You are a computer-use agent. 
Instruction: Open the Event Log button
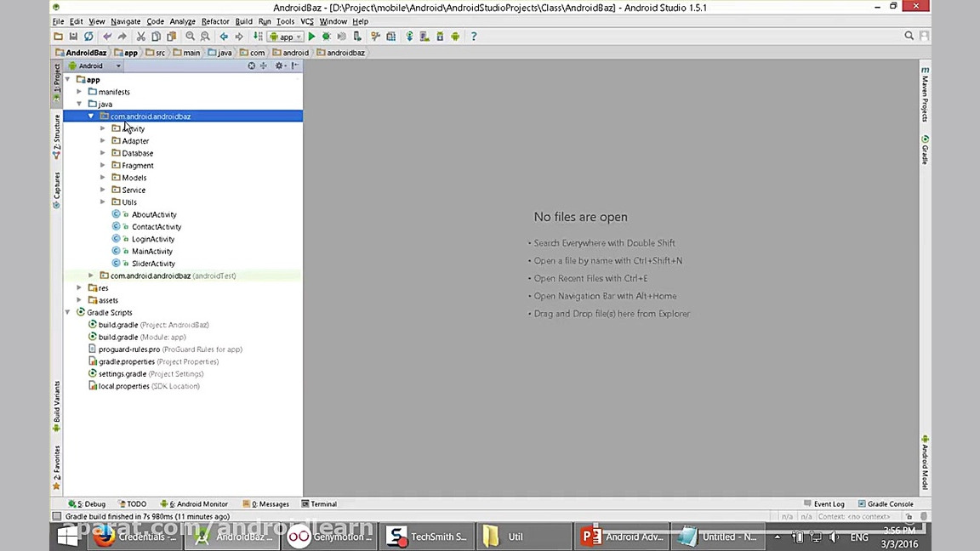[x=823, y=504]
